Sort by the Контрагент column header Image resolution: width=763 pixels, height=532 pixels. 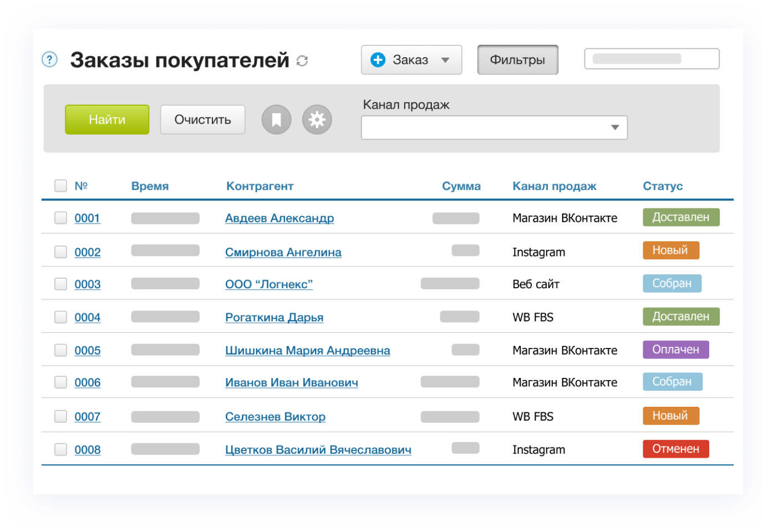coord(260,186)
